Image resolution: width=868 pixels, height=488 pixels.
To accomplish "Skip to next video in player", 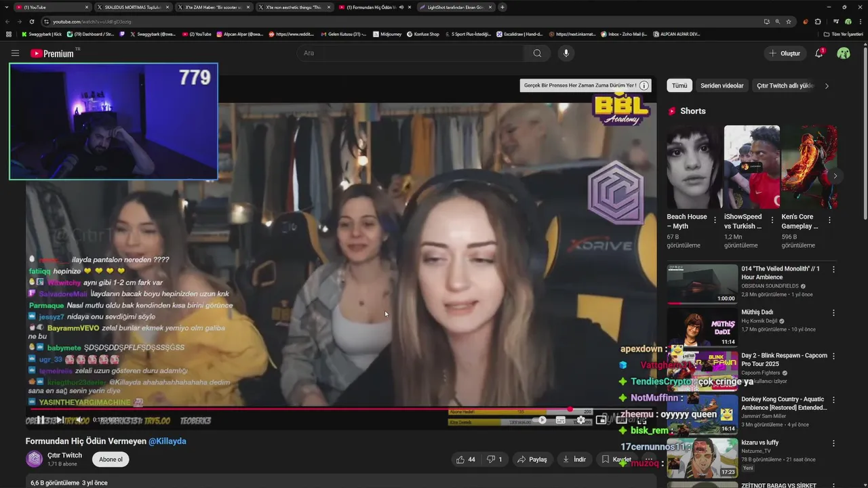I will coord(59,420).
